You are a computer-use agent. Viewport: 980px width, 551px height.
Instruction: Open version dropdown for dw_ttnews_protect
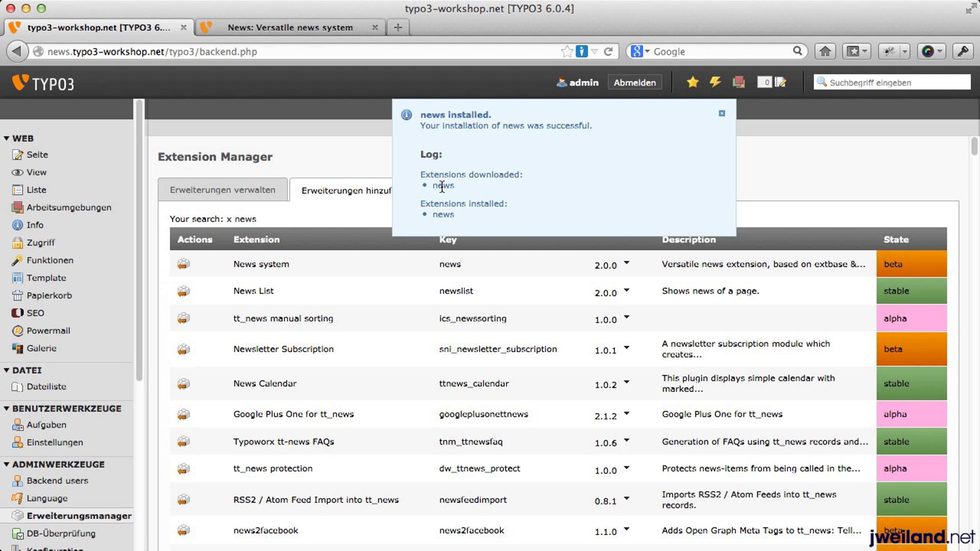[626, 467]
